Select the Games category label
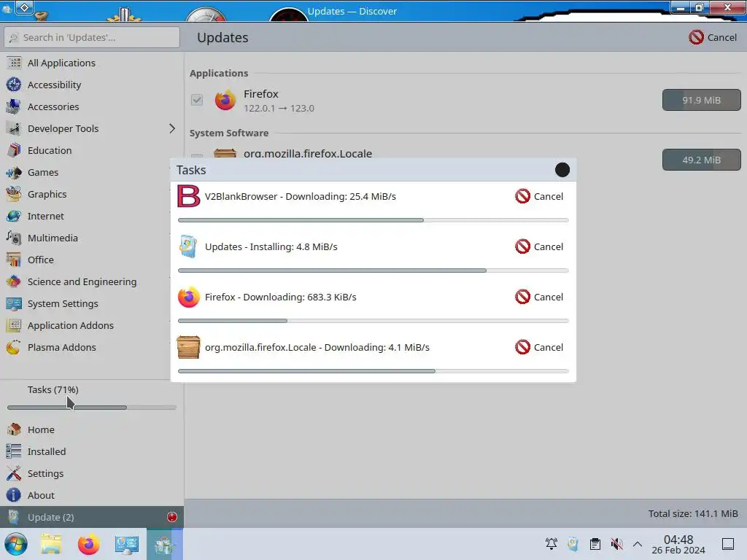 click(43, 172)
